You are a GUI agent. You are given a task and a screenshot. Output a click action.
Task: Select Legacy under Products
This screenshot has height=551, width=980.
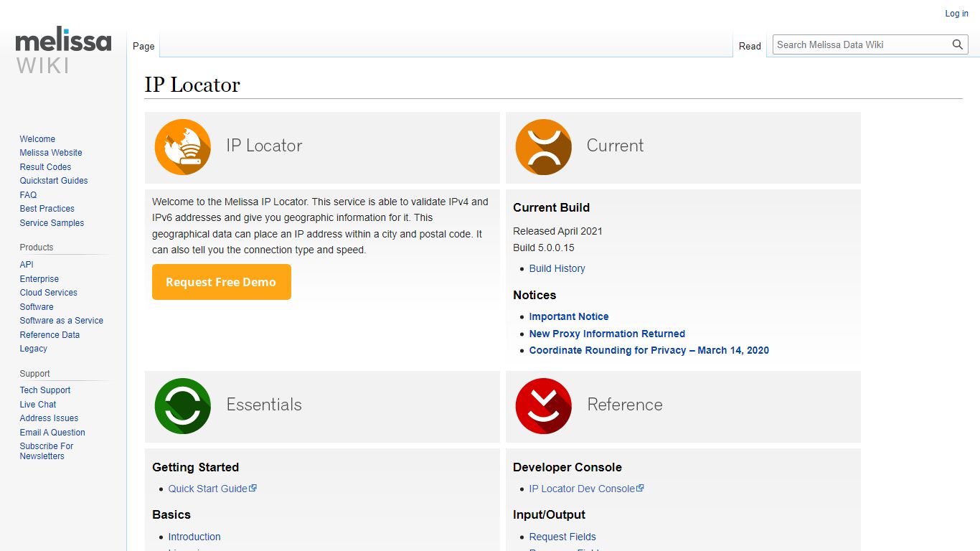34,349
